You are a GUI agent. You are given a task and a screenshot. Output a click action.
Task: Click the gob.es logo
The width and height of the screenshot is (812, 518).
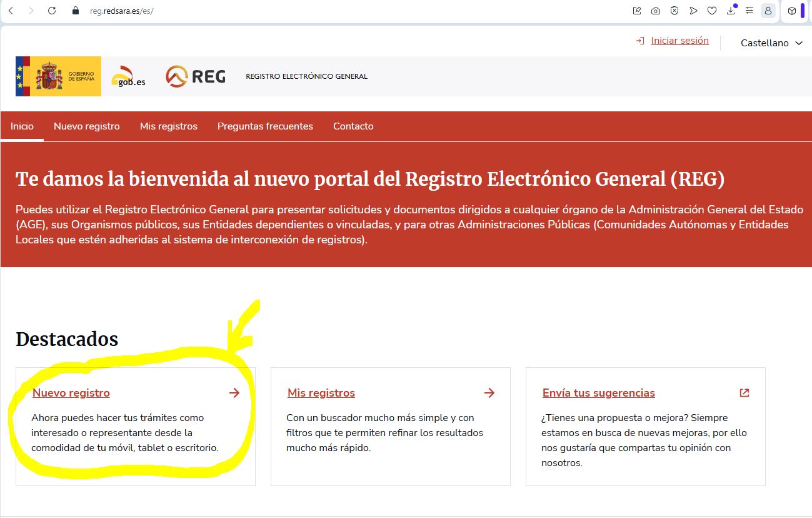129,76
